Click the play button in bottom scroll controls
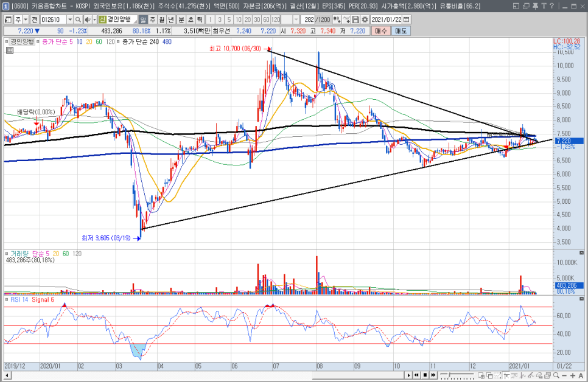 click(409, 375)
